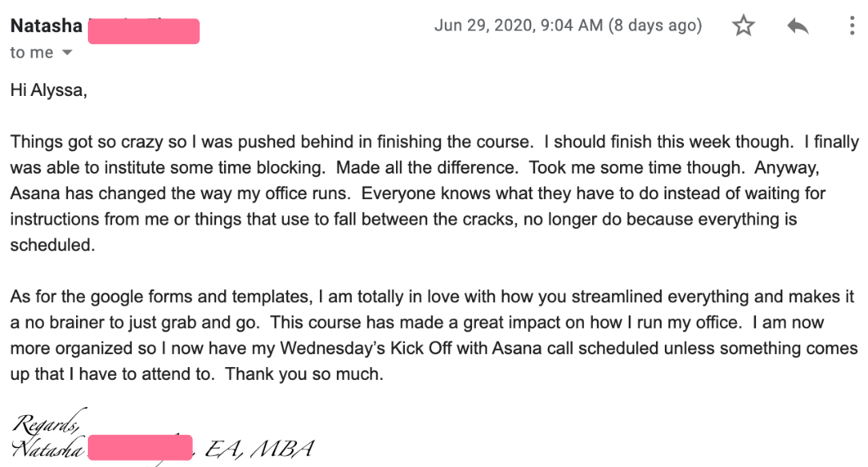
Task: Click the Jun 29, 2020 timestamp
Action: pyautogui.click(x=518, y=26)
